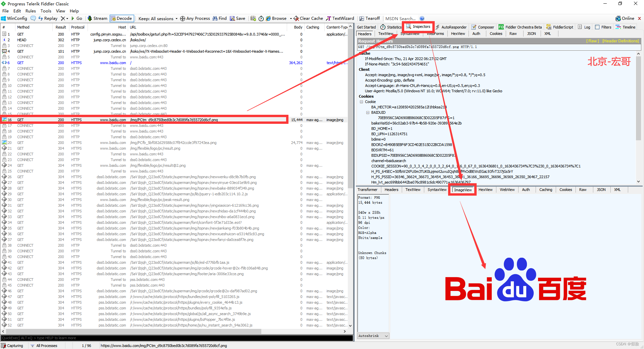Select session 20 PCfb png row
644x349 pixels.
[174, 143]
